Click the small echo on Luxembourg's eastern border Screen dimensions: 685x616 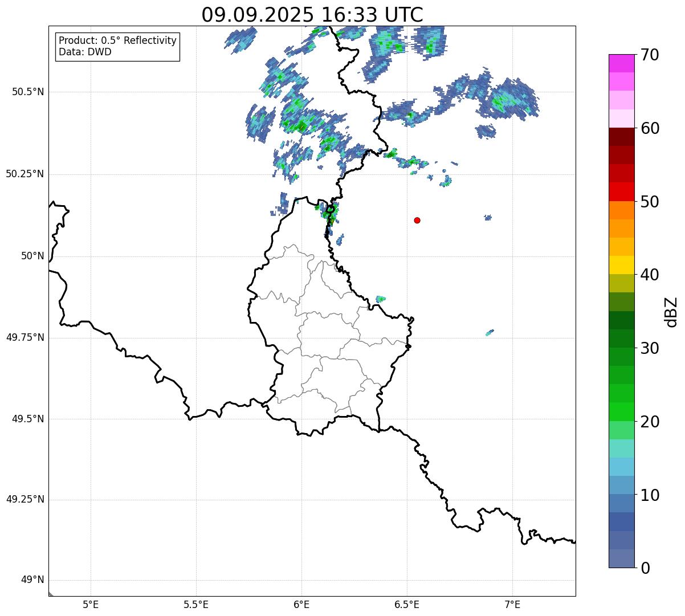point(381,299)
